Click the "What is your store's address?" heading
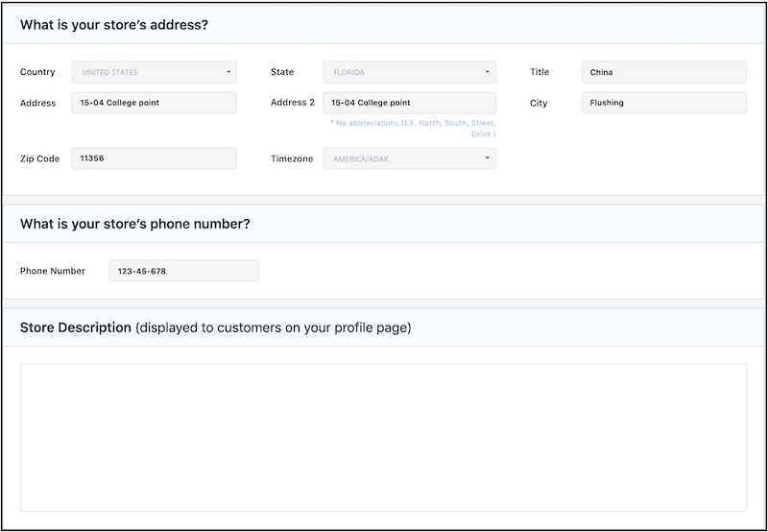 [113, 25]
